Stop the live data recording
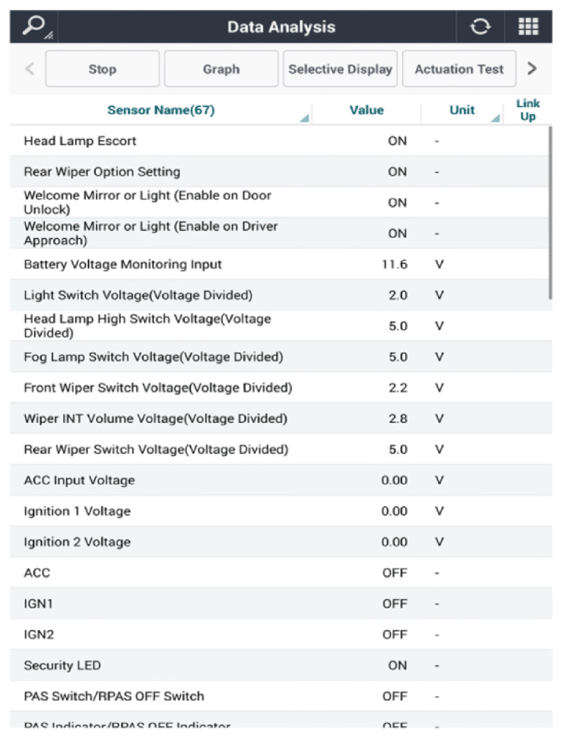Screen dimensions: 562x740 pos(102,69)
